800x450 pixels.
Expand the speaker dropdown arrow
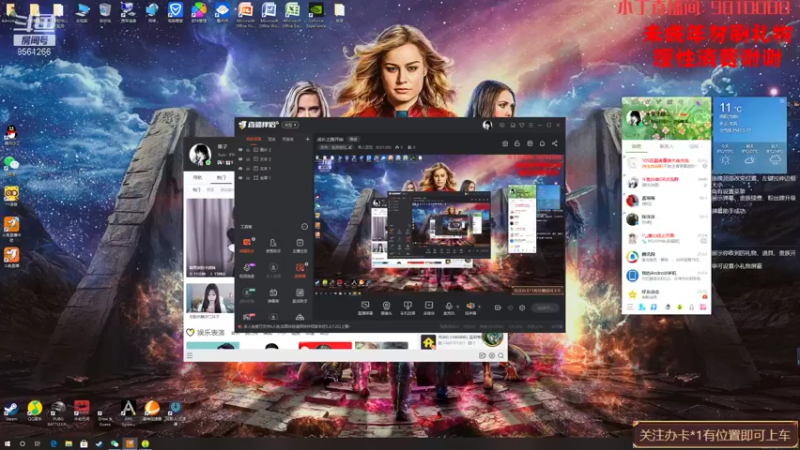click(479, 307)
